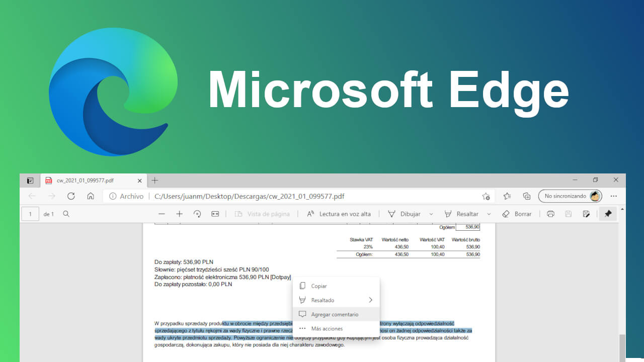Close the cw_2021_01_099577.pdf tab
The height and width of the screenshot is (362, 644).
139,180
